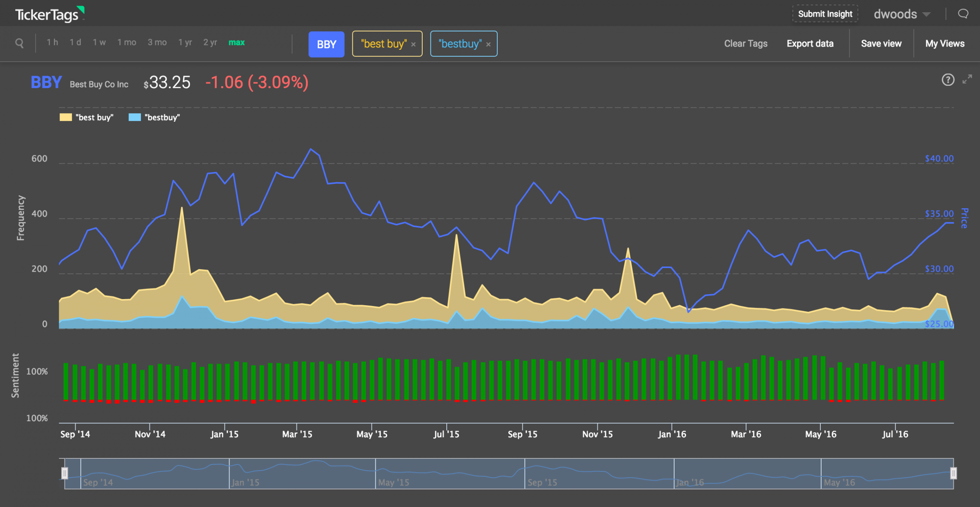This screenshot has width=980, height=507.
Task: Click the Frequency axis title
Action: 20,218
